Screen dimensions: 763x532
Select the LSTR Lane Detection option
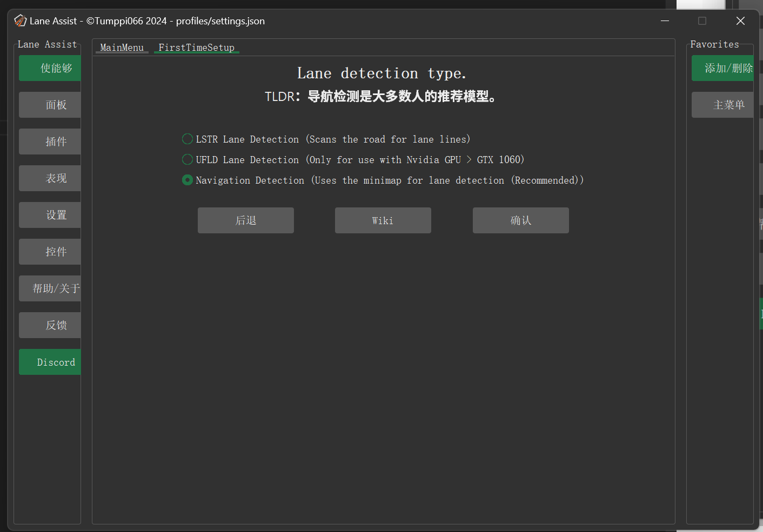click(x=187, y=139)
